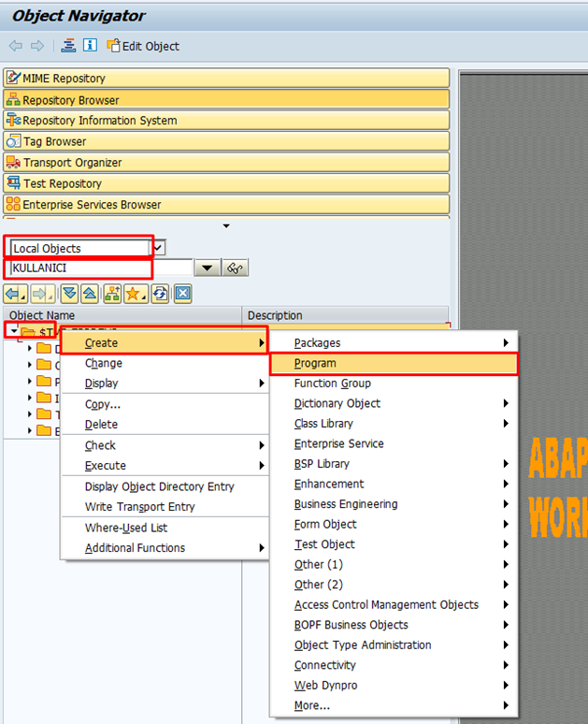This screenshot has width=588, height=724.
Task: Click the star favorites icon
Action: [136, 294]
